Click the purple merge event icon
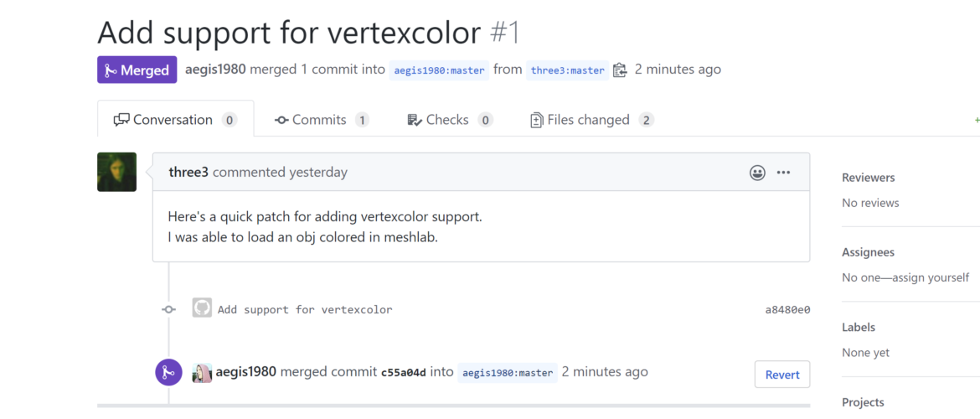The image size is (980, 419). click(x=168, y=373)
